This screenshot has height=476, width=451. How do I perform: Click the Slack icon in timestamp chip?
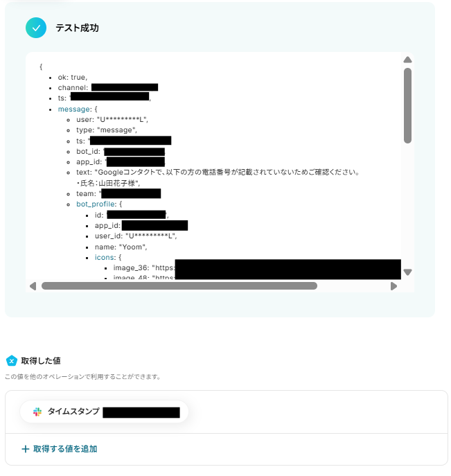(x=37, y=412)
